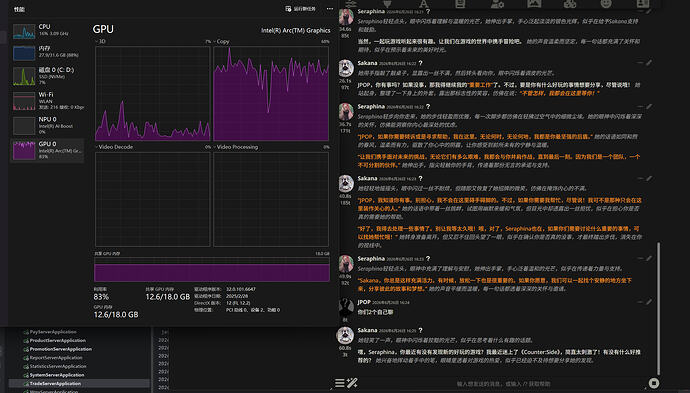Open more actions on JPOP's message
The width and height of the screenshot is (690, 393).
coord(640,302)
